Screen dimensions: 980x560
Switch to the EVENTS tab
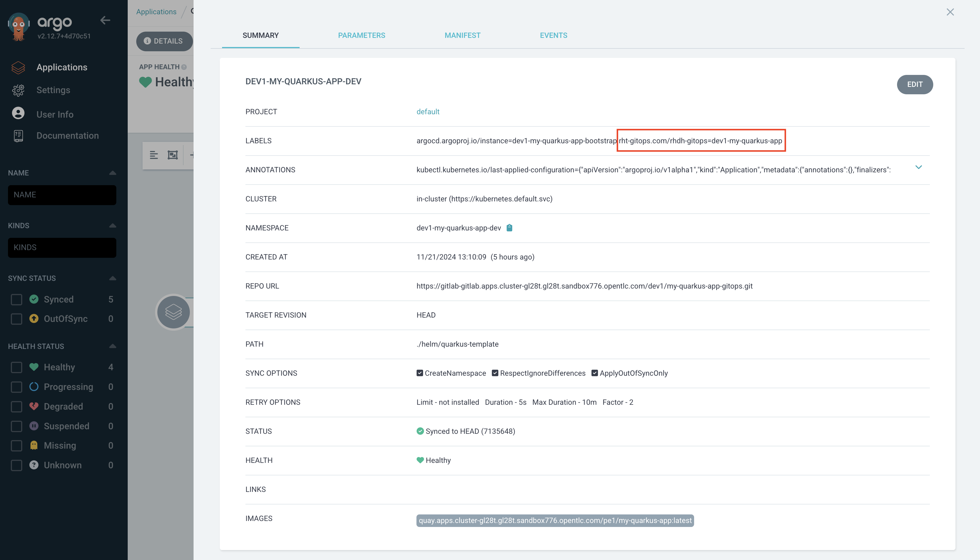click(x=553, y=35)
